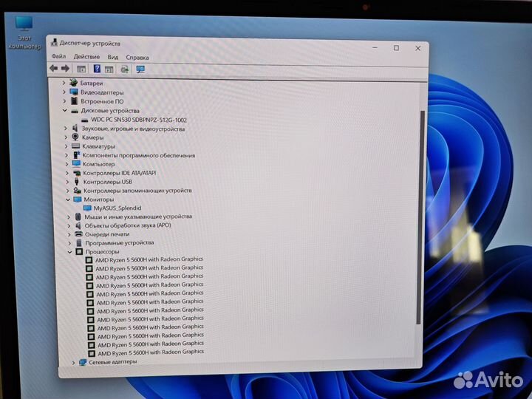Viewport: 532px width, 399px height.
Task: Click the Device Manager title bar icon
Action: pyautogui.click(x=53, y=44)
